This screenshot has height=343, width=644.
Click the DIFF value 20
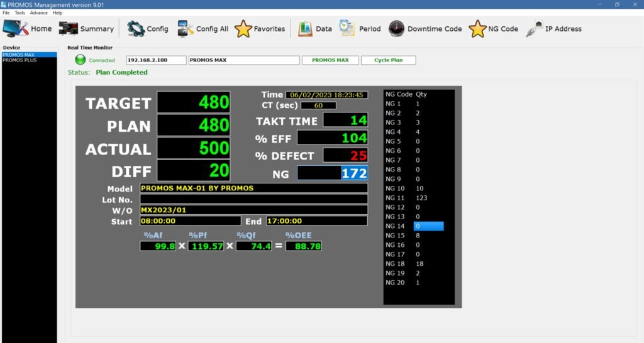coord(194,170)
